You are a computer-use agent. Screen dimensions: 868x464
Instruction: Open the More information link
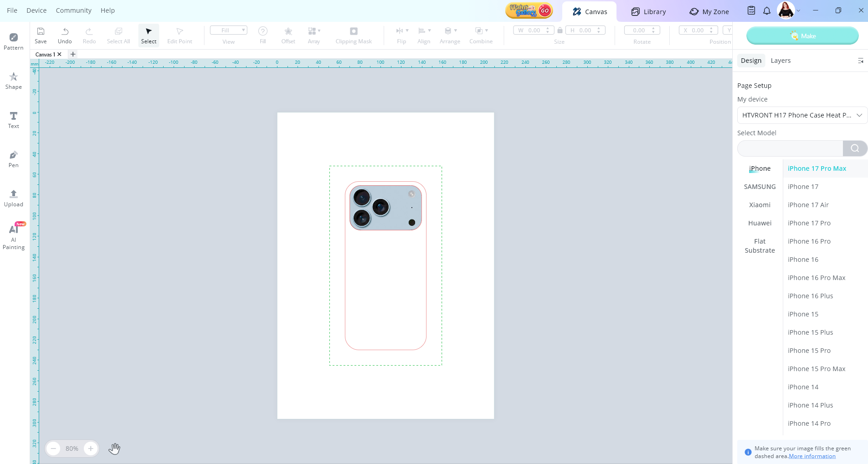812,456
